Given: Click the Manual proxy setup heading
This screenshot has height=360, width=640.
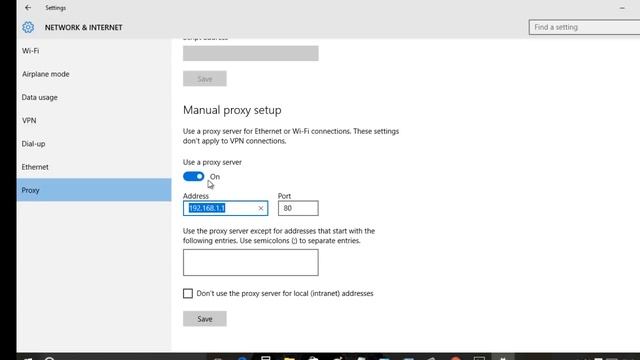Looking at the screenshot, I should pos(232,110).
